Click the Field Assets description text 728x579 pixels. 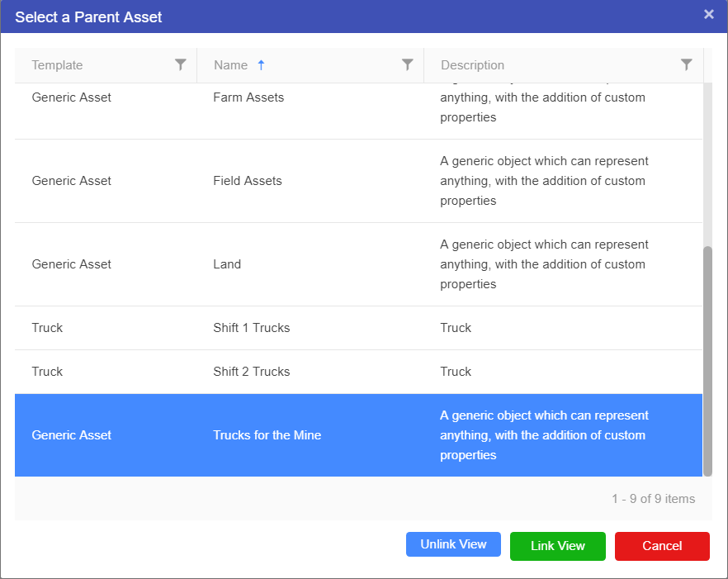tap(544, 181)
